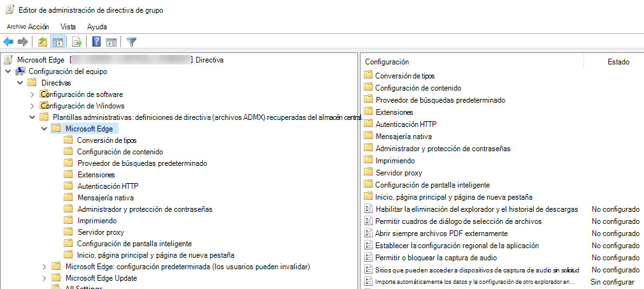
Task: Click Extensiones folder icon in right pane
Action: [x=368, y=112]
